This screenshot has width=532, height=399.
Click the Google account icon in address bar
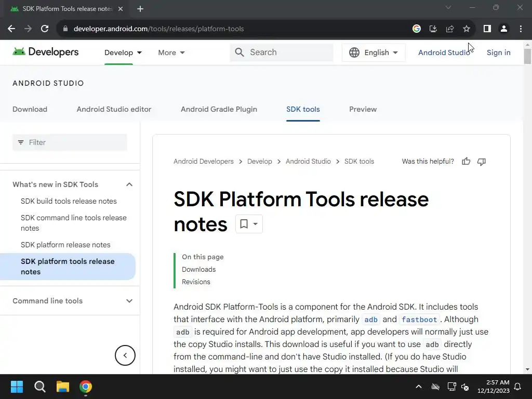[x=417, y=29]
